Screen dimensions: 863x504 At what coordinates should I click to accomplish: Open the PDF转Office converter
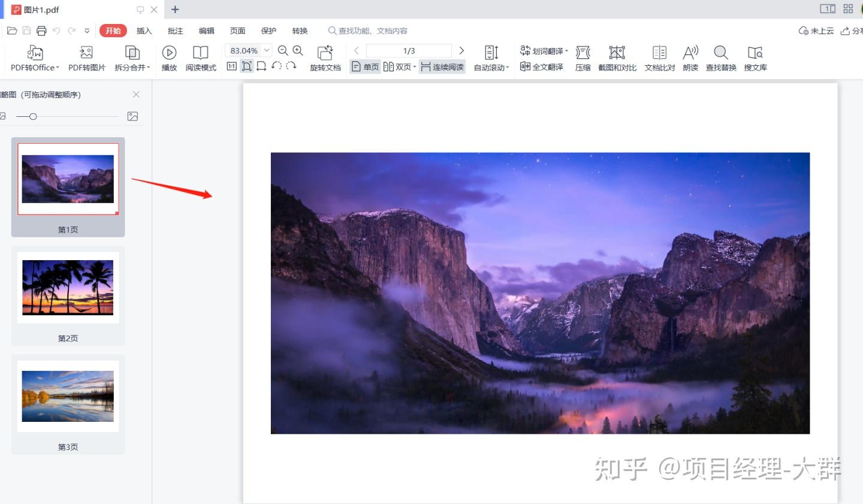point(35,59)
